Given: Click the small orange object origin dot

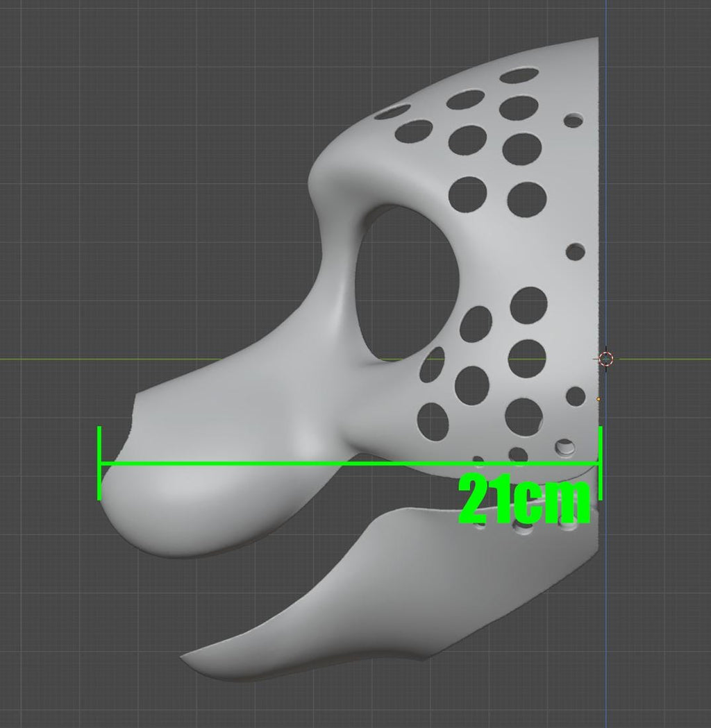Looking at the screenshot, I should tap(599, 399).
